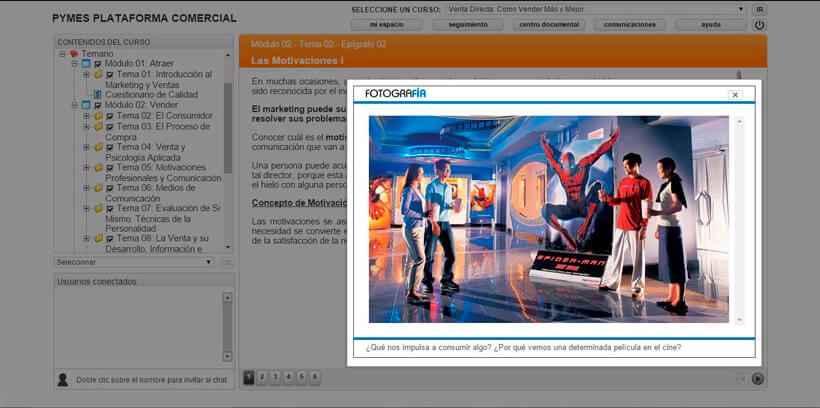Image resolution: width=820 pixels, height=408 pixels.
Task: Click users list scroll down arrow
Action: [227, 356]
